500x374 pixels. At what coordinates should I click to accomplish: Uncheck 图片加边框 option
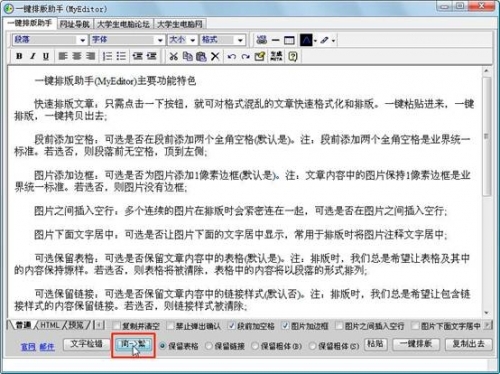[x=285, y=326]
